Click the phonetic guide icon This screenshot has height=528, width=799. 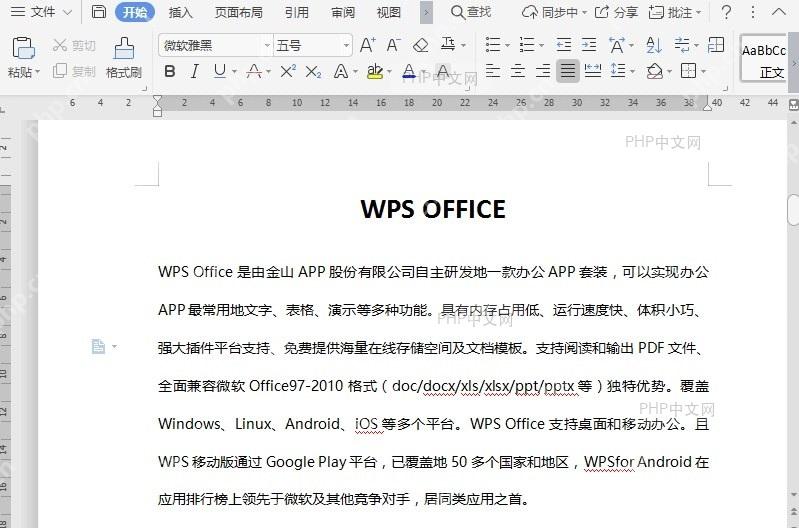tap(448, 44)
